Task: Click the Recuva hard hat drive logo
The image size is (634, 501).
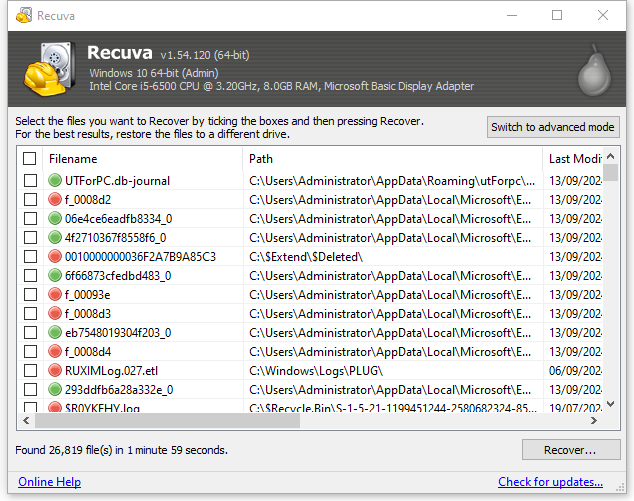Action: tap(43, 67)
